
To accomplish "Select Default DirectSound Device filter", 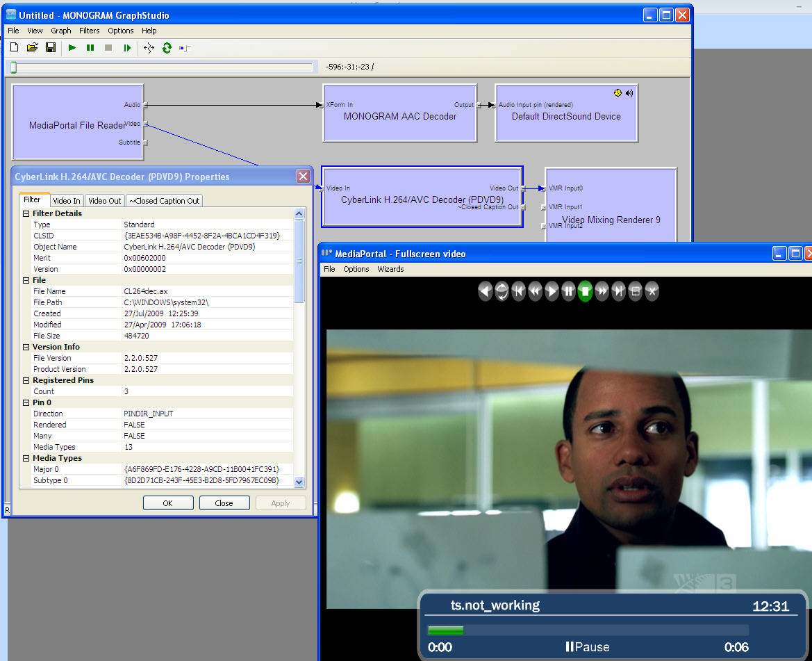I will pyautogui.click(x=567, y=113).
